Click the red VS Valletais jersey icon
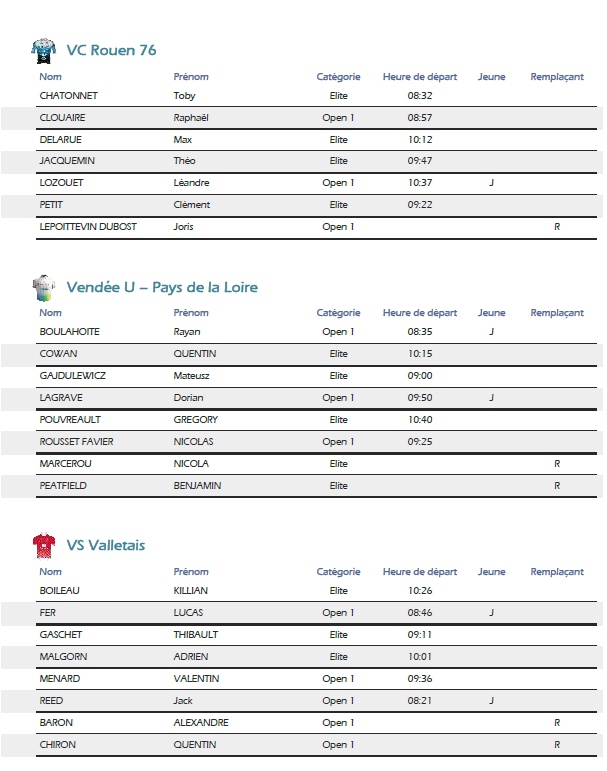The height and width of the screenshot is (771, 607). pos(44,545)
